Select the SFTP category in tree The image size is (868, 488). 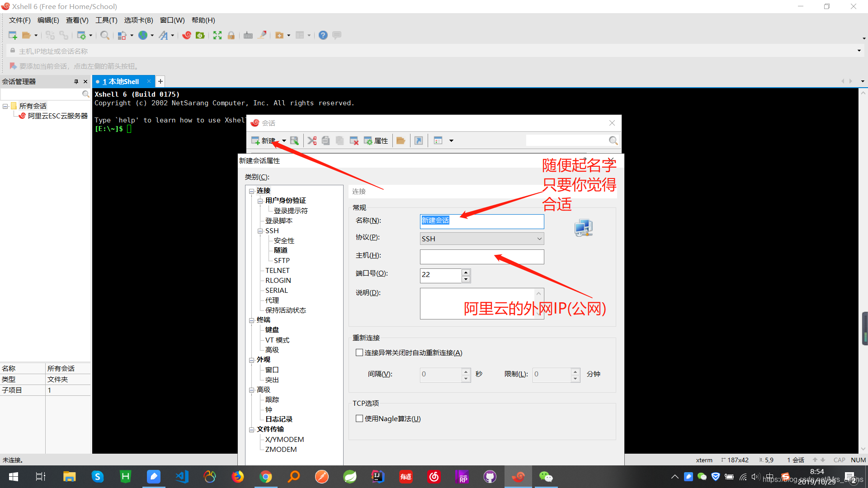coord(282,260)
